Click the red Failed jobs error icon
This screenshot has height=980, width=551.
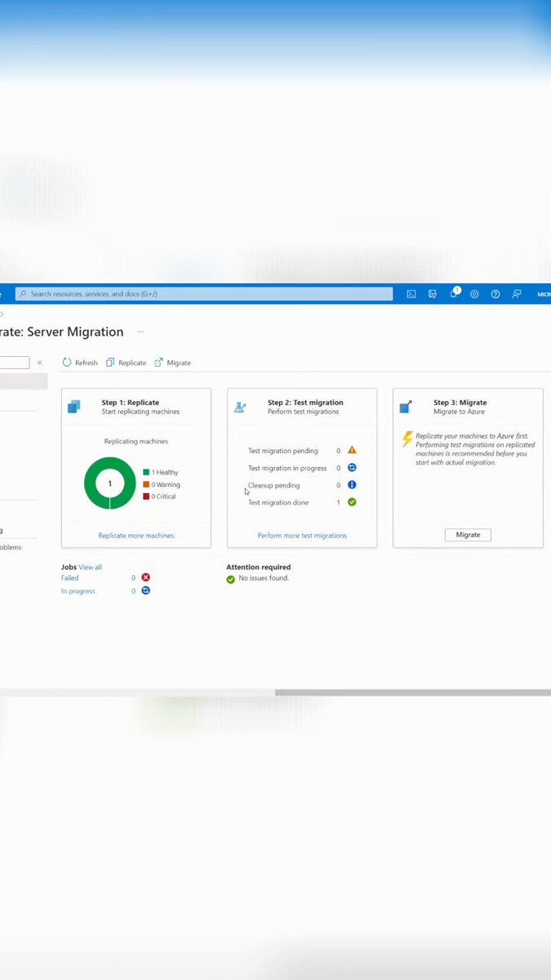[x=145, y=577]
